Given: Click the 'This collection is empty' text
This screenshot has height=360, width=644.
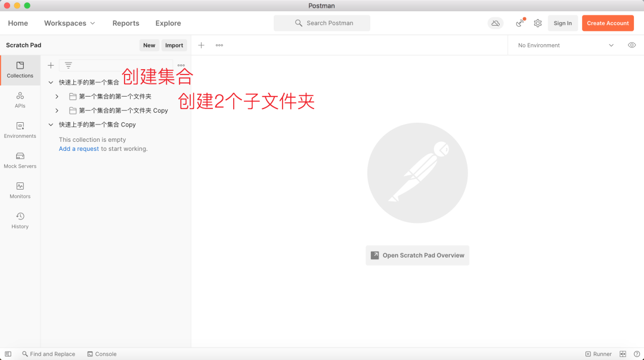Looking at the screenshot, I should pos(92,139).
